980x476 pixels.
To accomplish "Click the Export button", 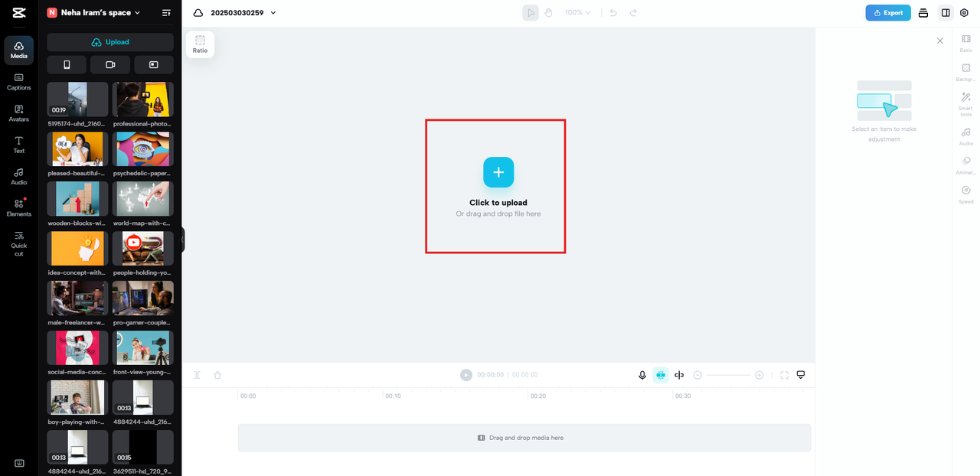I will (888, 13).
